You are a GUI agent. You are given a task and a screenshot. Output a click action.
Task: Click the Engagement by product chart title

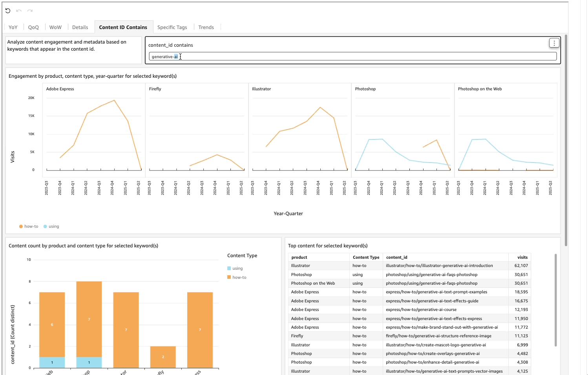pos(93,76)
